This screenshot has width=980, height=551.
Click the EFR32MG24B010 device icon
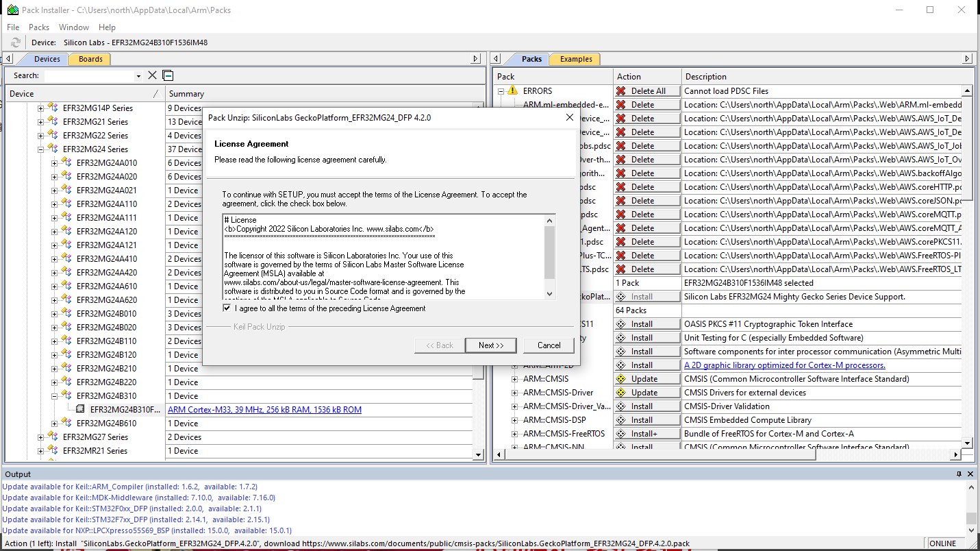click(66, 313)
